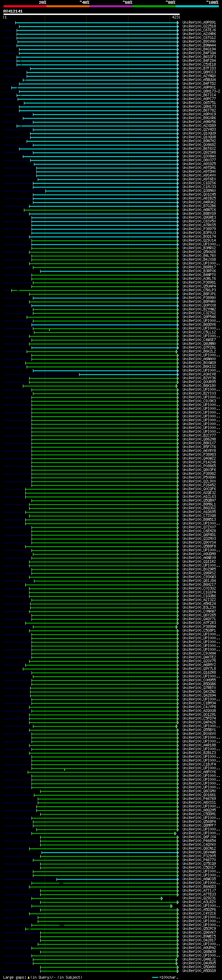The image size is (222, 980).
Task: Open the UniRef100_A5BUU4 entry
Action: pyautogui.click(x=199, y=80)
